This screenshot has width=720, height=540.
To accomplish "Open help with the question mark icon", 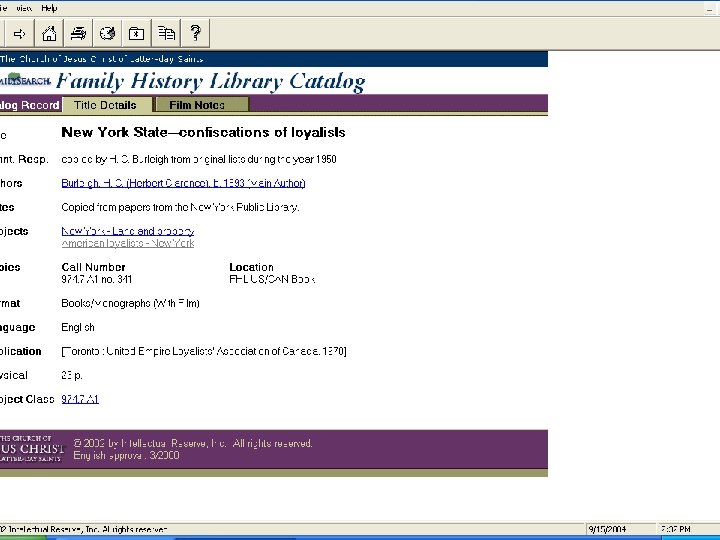I will (195, 34).
